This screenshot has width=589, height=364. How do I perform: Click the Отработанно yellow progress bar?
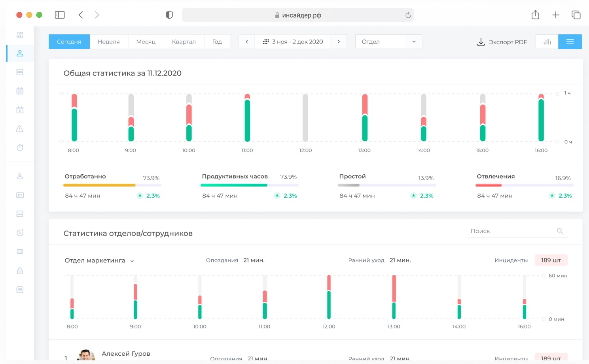pos(99,185)
